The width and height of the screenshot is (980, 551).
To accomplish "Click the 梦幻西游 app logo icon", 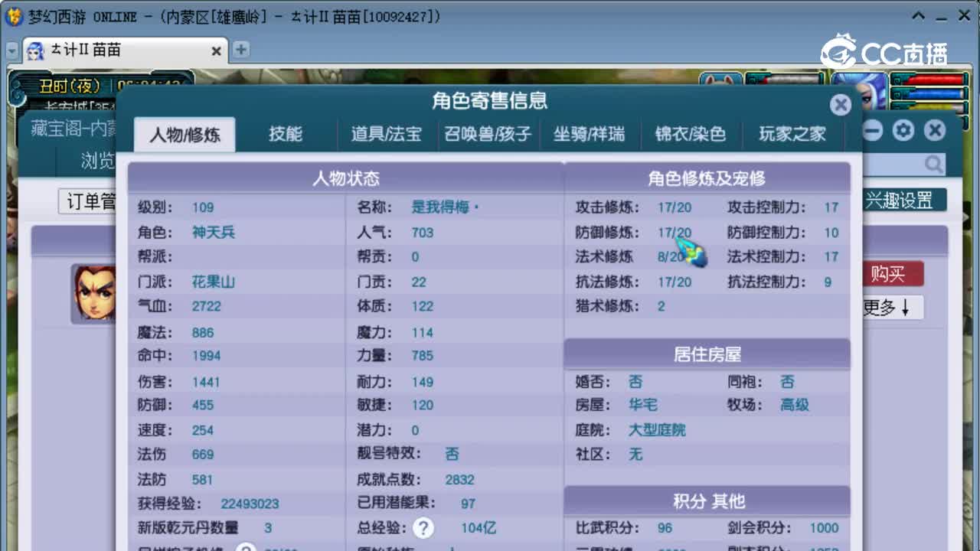I will click(13, 16).
